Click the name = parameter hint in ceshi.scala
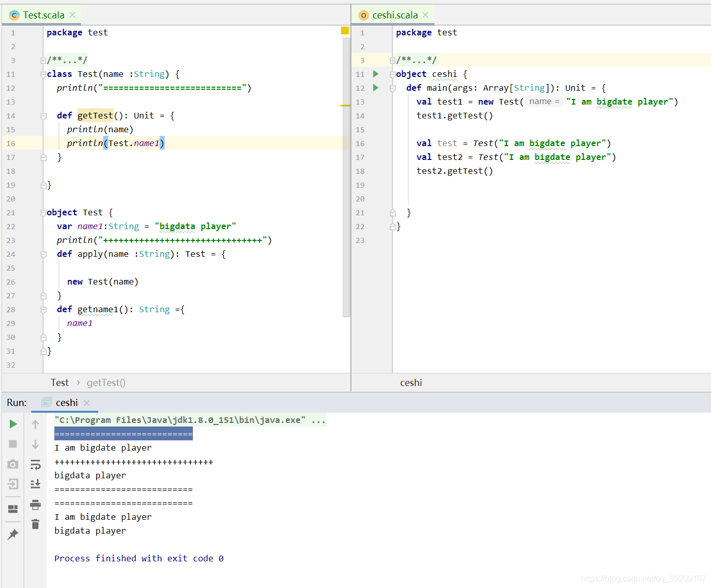 pos(544,102)
